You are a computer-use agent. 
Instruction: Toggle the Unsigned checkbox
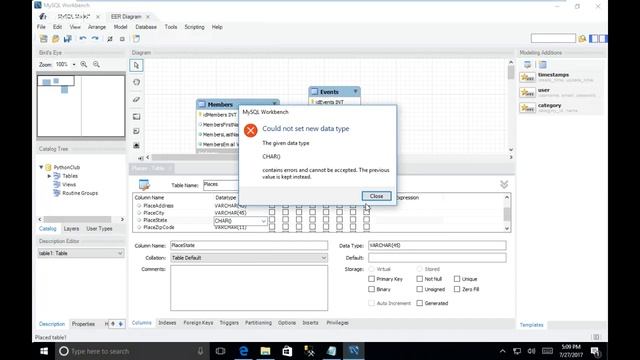click(420, 289)
